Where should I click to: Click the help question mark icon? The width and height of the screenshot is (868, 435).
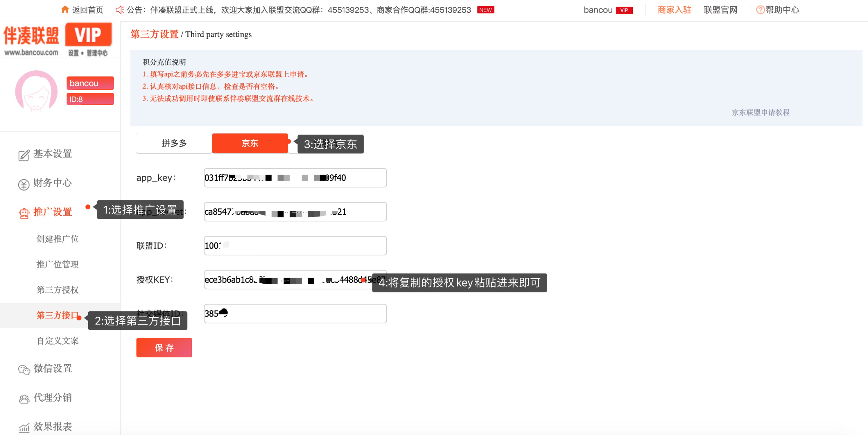pyautogui.click(x=760, y=10)
